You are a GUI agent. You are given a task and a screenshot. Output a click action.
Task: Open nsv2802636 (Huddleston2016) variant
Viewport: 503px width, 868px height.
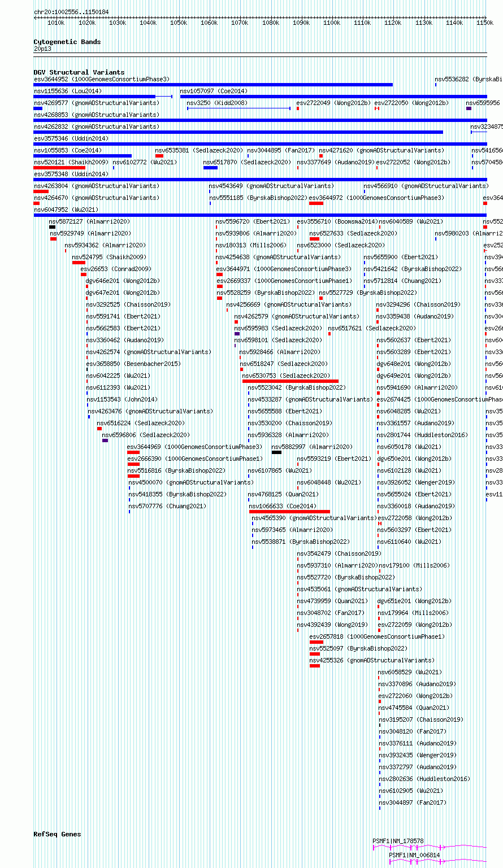[x=424, y=779]
